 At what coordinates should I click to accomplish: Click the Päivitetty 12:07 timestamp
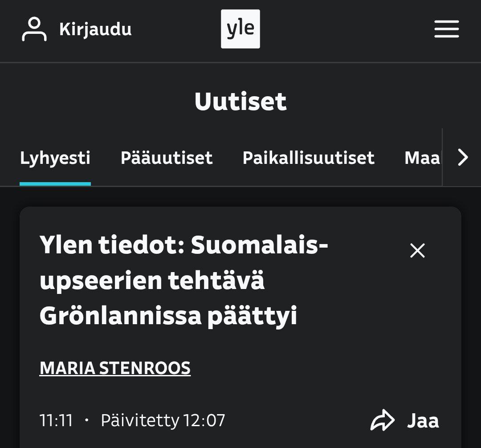tap(163, 420)
